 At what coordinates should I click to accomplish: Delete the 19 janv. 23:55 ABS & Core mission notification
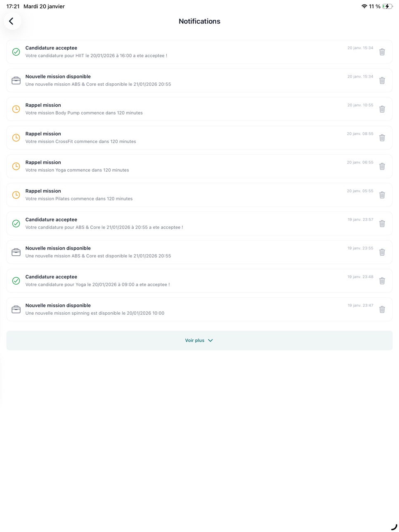[x=382, y=252]
